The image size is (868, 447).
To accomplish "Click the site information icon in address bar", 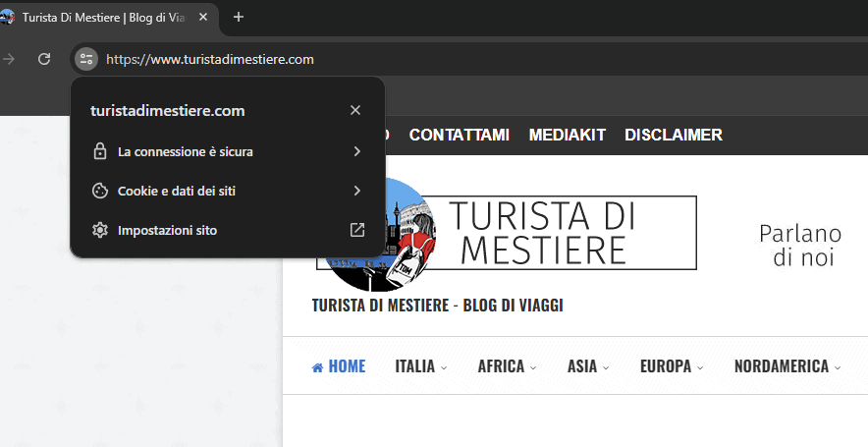I will [86, 59].
